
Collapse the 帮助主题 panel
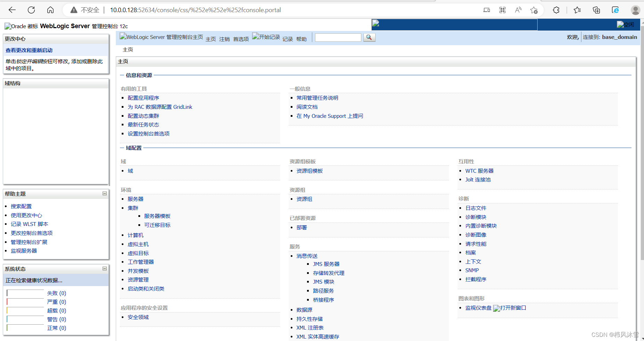point(104,194)
